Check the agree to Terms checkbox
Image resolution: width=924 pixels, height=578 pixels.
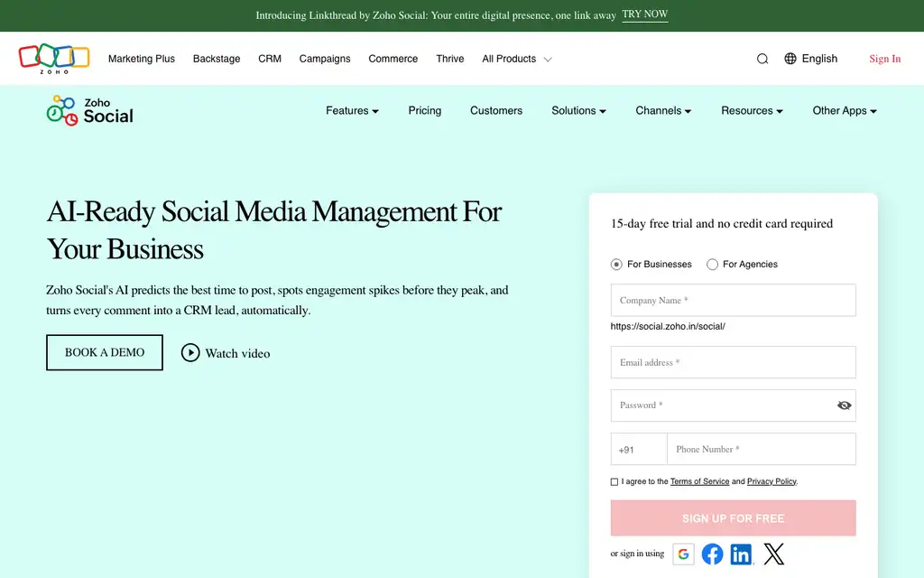tap(614, 482)
